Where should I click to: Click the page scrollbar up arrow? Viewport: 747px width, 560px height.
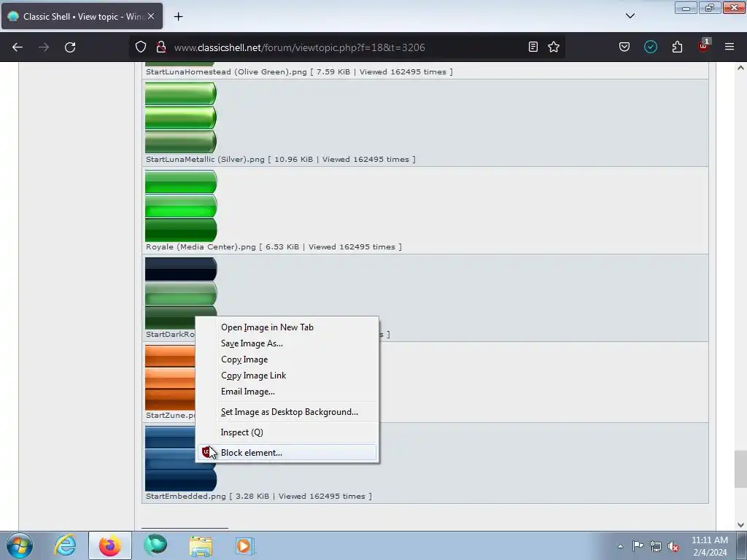[740, 68]
